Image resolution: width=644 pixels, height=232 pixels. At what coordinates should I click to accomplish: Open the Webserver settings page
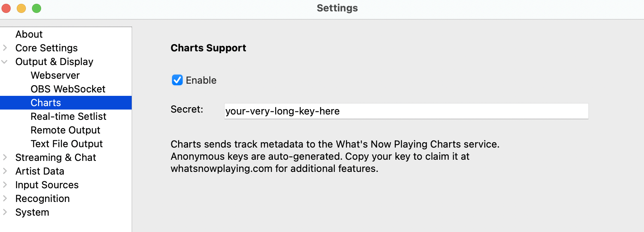(55, 75)
